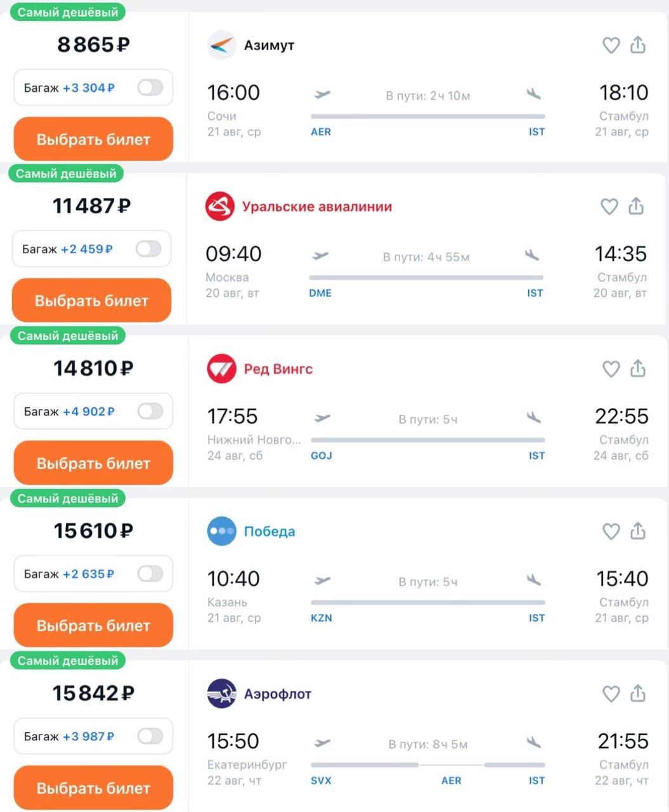Enable the +2 635₽ baggage toggle
Image resolution: width=669 pixels, height=812 pixels.
pos(150,573)
